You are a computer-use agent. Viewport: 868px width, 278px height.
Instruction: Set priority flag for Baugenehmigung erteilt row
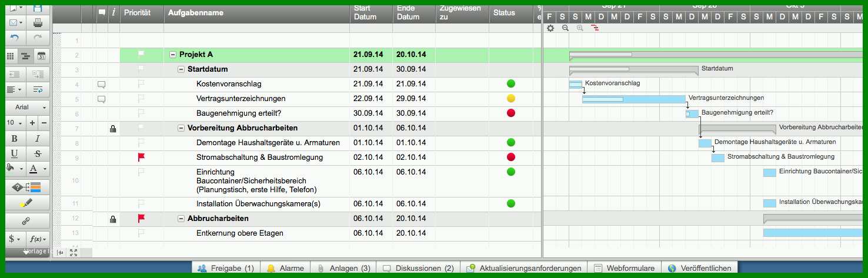tap(141, 113)
